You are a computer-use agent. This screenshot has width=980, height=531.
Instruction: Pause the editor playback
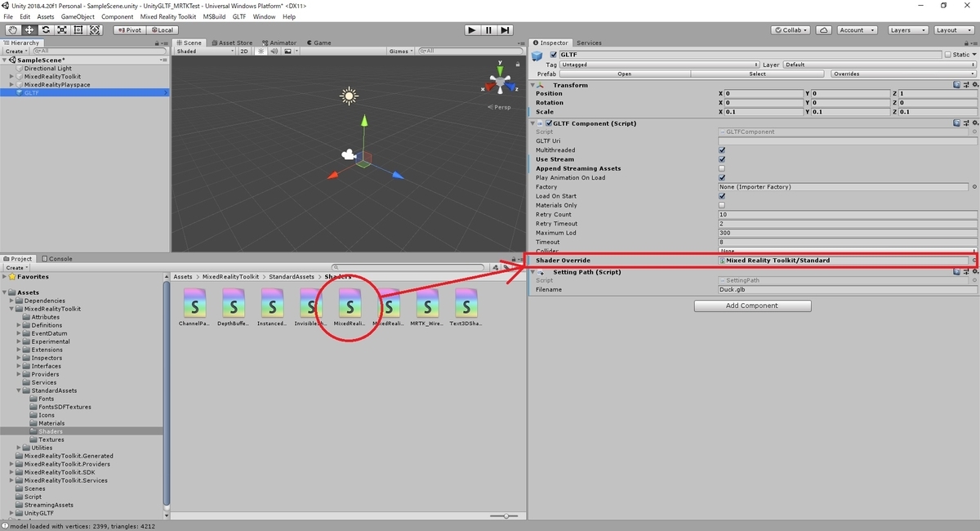point(488,30)
